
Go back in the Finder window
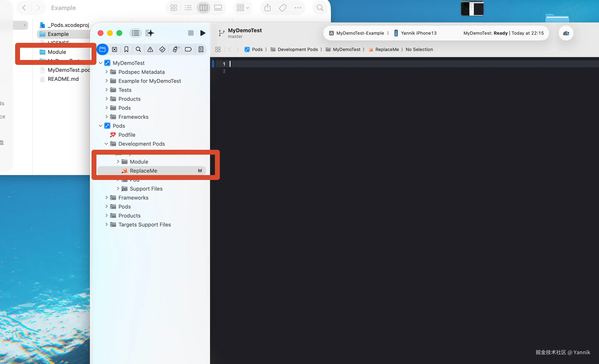pyautogui.click(x=24, y=8)
